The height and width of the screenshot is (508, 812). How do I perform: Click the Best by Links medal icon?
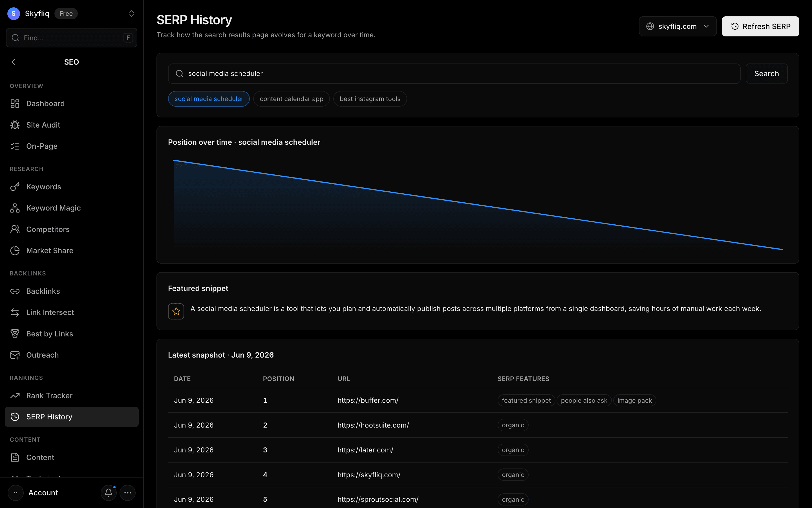click(x=15, y=334)
